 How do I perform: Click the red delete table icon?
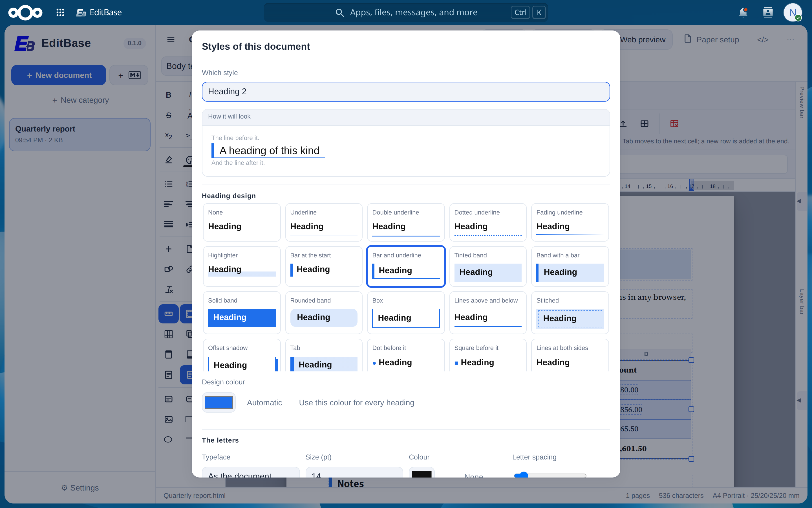674,124
